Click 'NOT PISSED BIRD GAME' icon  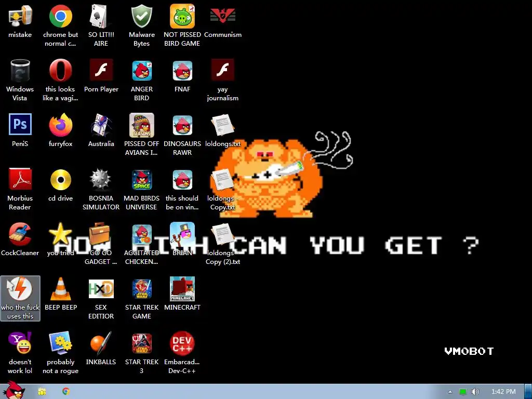pos(182,16)
